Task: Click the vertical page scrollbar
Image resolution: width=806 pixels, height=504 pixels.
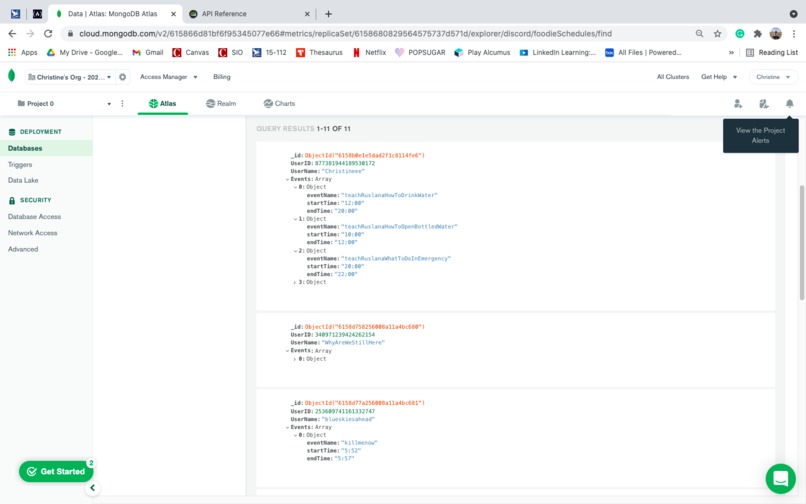Action: click(x=801, y=242)
